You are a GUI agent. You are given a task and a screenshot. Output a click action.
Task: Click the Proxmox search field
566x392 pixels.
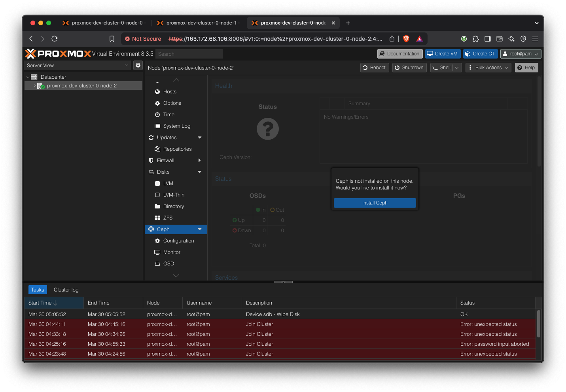(x=189, y=54)
